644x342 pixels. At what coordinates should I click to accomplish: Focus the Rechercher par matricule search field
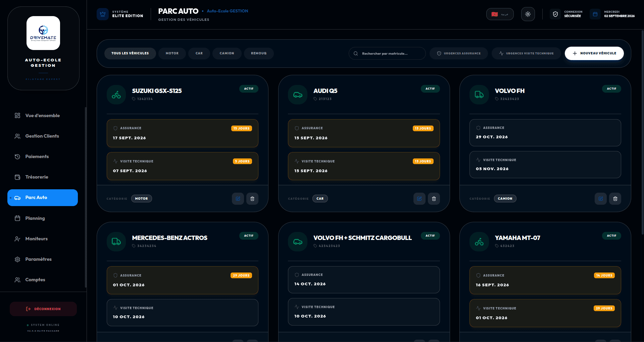(387, 53)
